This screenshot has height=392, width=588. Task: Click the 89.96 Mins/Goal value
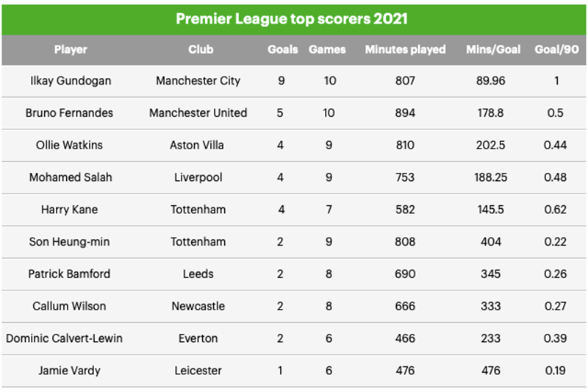[491, 81]
